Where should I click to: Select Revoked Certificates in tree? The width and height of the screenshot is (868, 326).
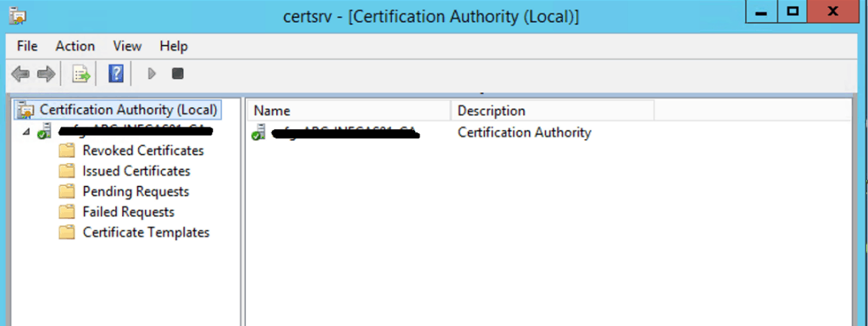pos(142,150)
